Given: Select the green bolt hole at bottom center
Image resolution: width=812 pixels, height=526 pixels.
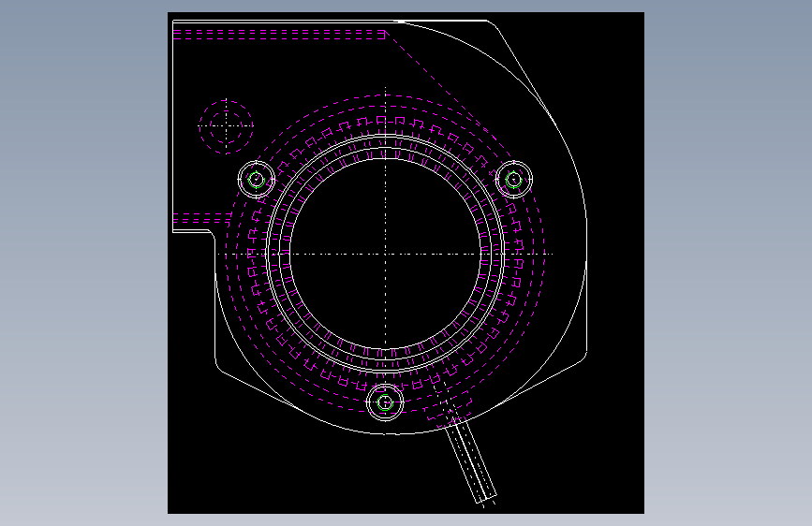Looking at the screenshot, I should [385, 402].
